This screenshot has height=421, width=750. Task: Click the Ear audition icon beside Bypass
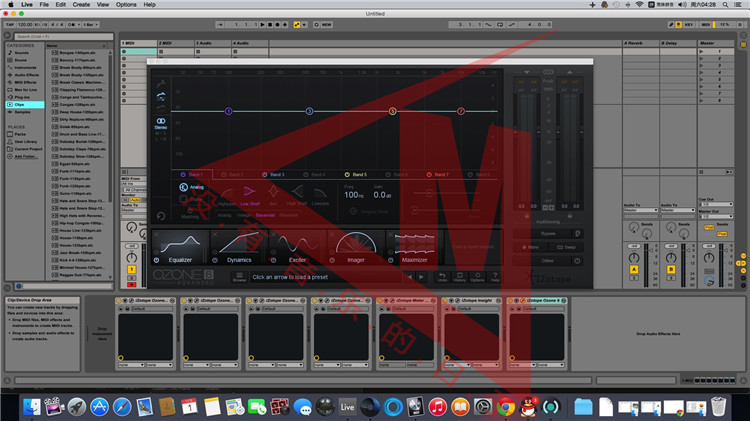tap(577, 234)
